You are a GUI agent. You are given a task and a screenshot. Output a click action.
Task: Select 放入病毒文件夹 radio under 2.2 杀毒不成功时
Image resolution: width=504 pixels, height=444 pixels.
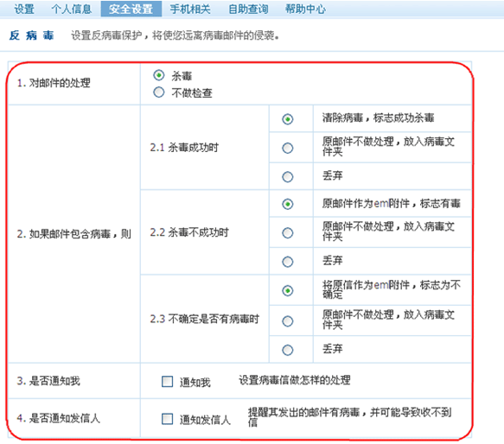pyautogui.click(x=287, y=233)
